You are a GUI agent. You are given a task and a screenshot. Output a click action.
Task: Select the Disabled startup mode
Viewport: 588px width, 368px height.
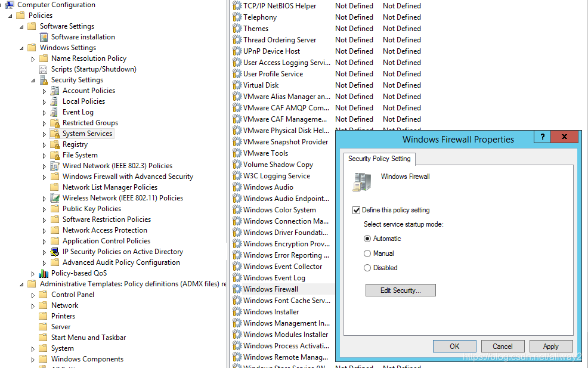pyautogui.click(x=367, y=268)
